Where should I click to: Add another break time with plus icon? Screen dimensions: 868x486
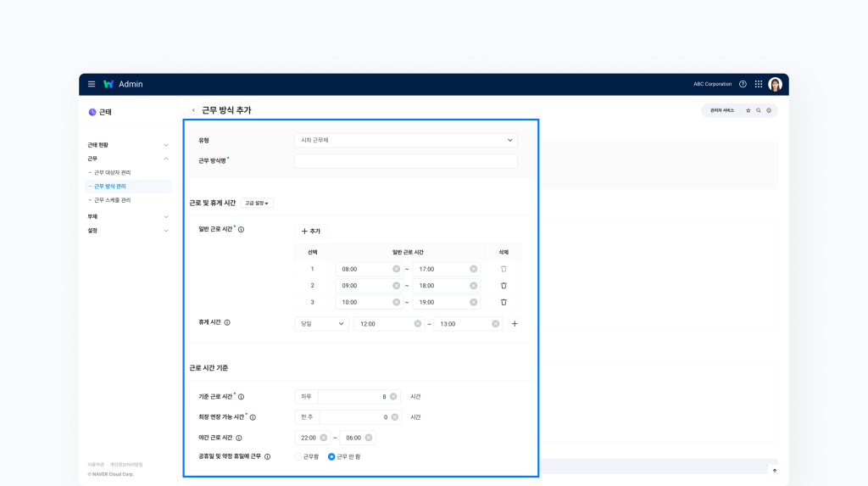point(515,324)
